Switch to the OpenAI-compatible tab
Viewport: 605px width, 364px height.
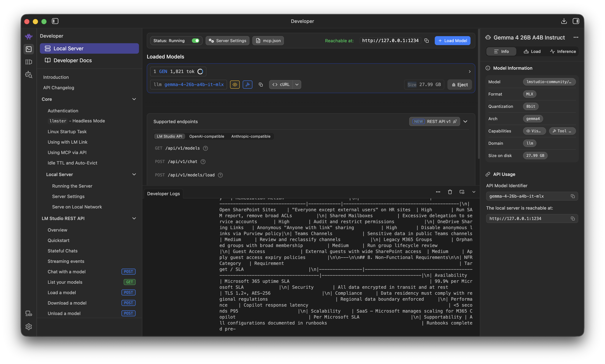(207, 136)
